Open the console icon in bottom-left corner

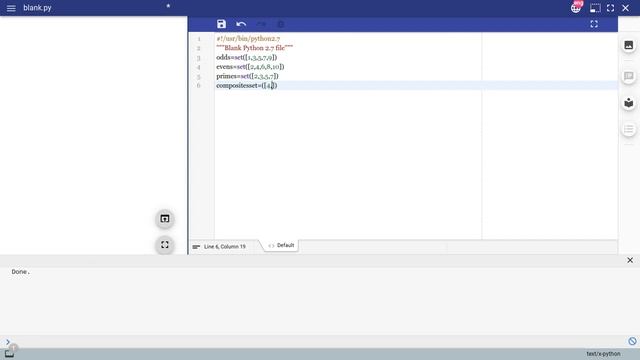click(x=9, y=353)
